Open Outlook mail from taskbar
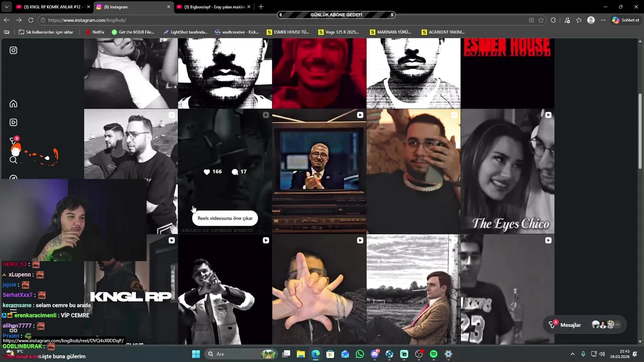 point(345,354)
